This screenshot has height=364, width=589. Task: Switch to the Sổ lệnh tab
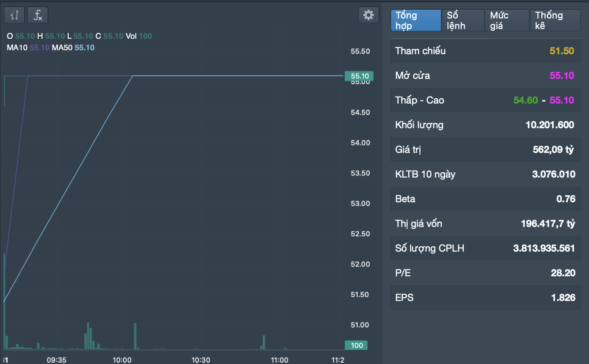pyautogui.click(x=462, y=21)
